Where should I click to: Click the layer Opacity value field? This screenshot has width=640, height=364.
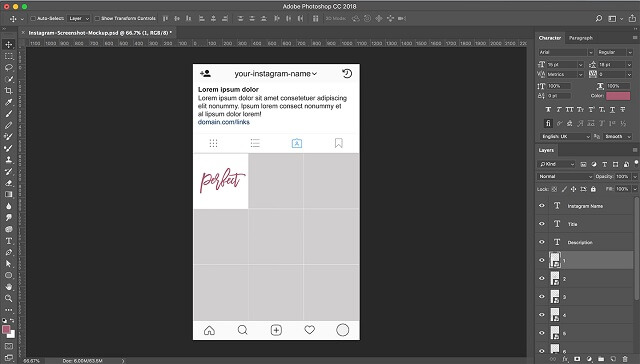622,176
